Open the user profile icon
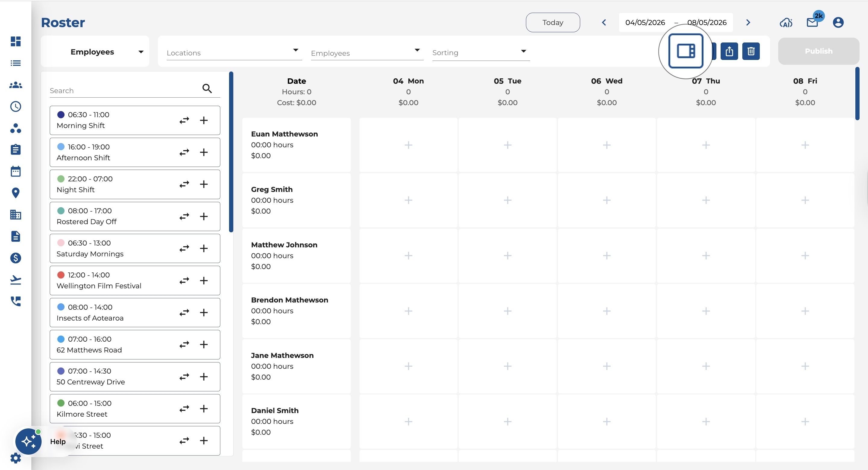The height and width of the screenshot is (470, 868). point(838,23)
